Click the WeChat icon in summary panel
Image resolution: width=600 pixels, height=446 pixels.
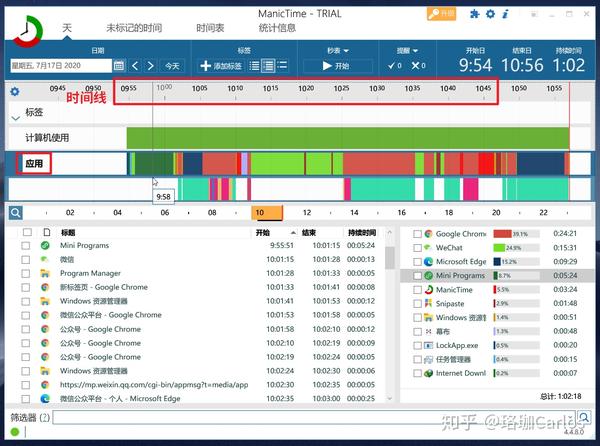428,247
